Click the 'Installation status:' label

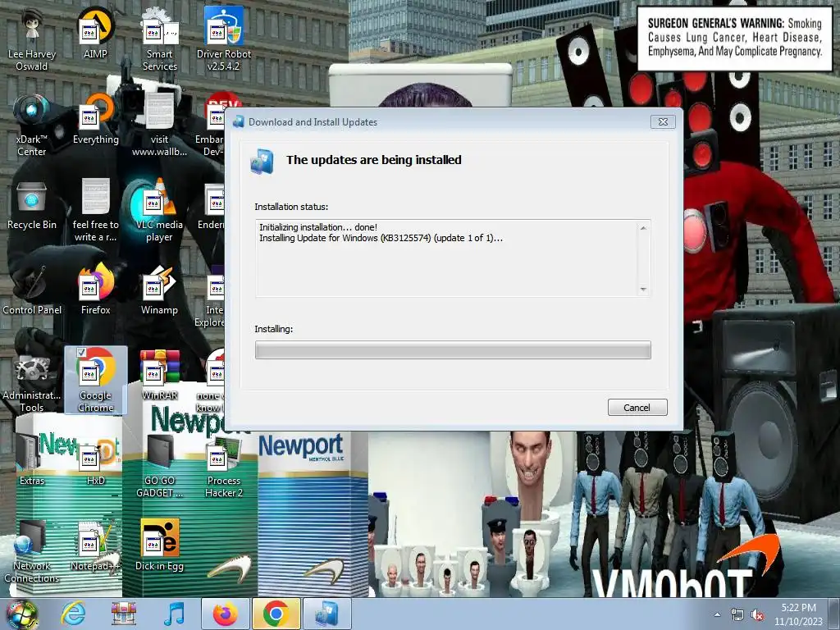291,207
